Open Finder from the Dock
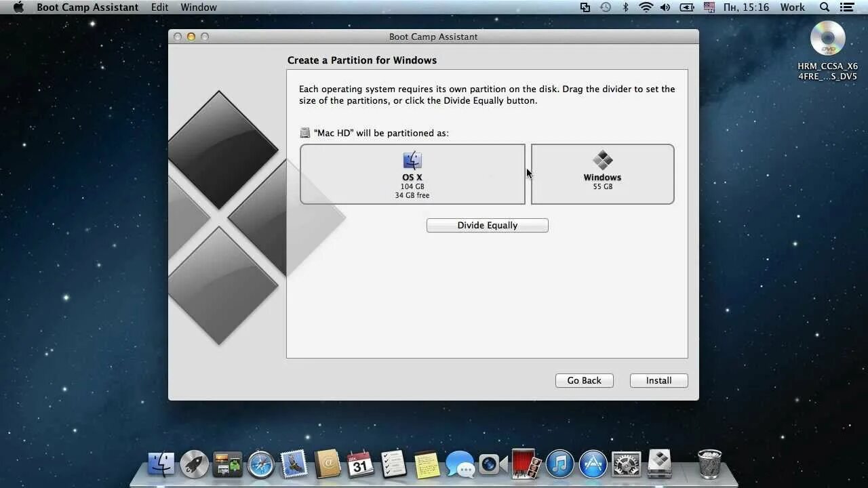The width and height of the screenshot is (868, 488). coord(161,464)
